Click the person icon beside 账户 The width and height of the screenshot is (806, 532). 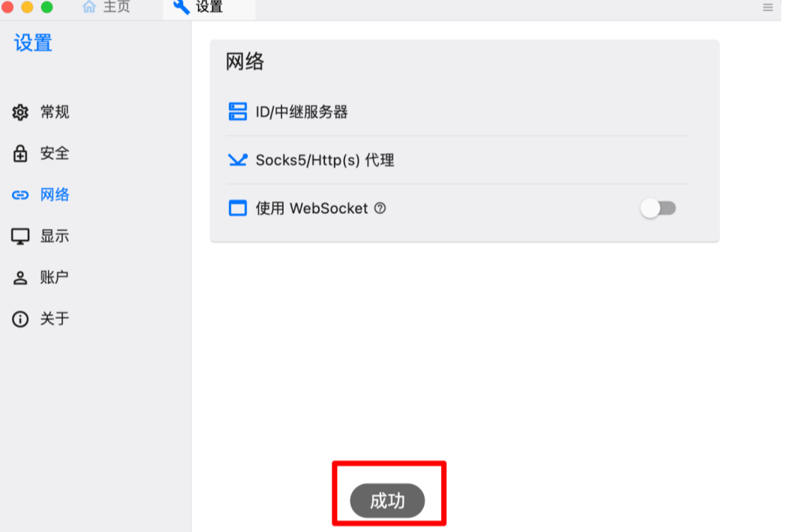coord(20,278)
